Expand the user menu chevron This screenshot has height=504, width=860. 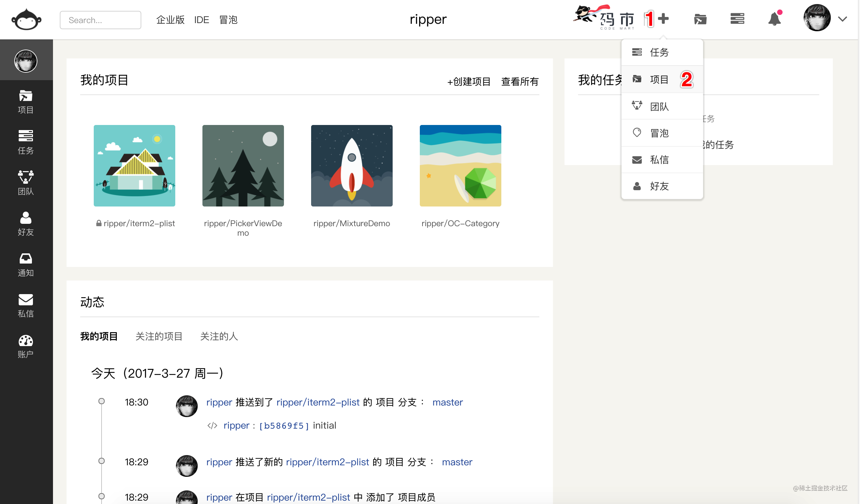coord(843,19)
